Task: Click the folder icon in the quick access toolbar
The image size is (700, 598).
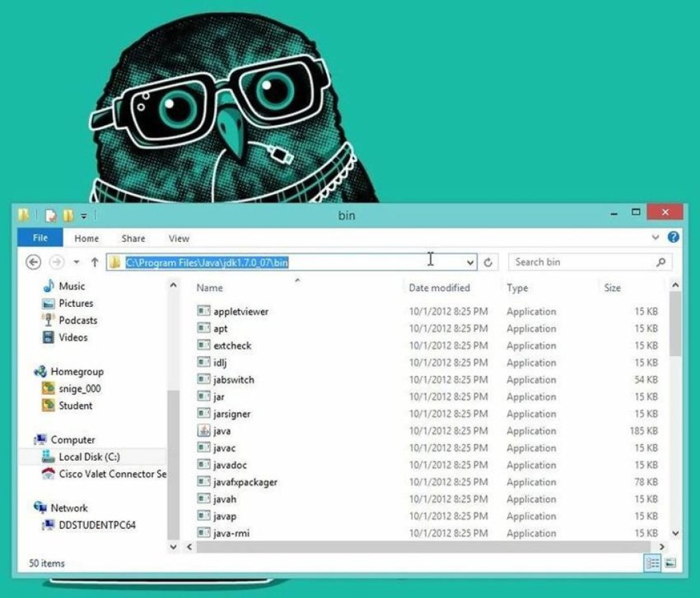Action: (23, 215)
